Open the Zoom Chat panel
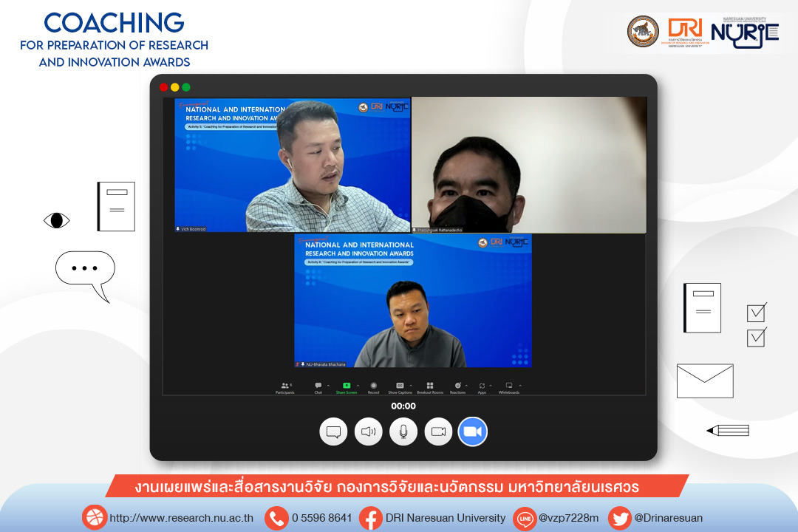 click(x=318, y=388)
